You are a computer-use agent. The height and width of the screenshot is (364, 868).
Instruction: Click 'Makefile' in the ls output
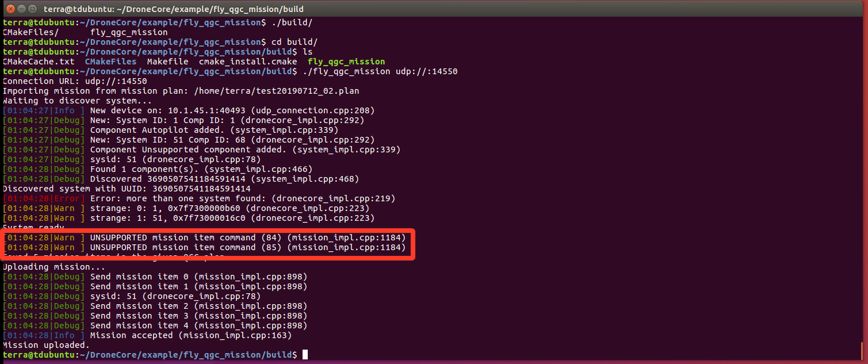point(167,62)
